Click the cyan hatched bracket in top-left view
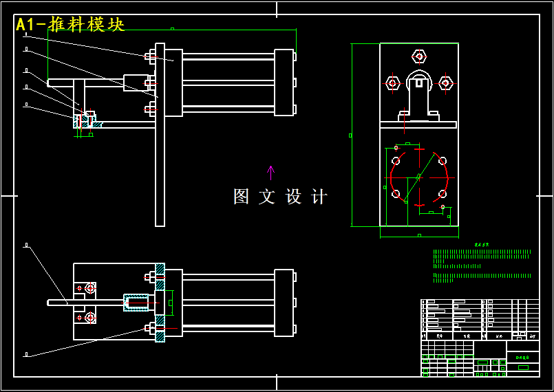The height and width of the screenshot is (392, 554). (x=87, y=121)
